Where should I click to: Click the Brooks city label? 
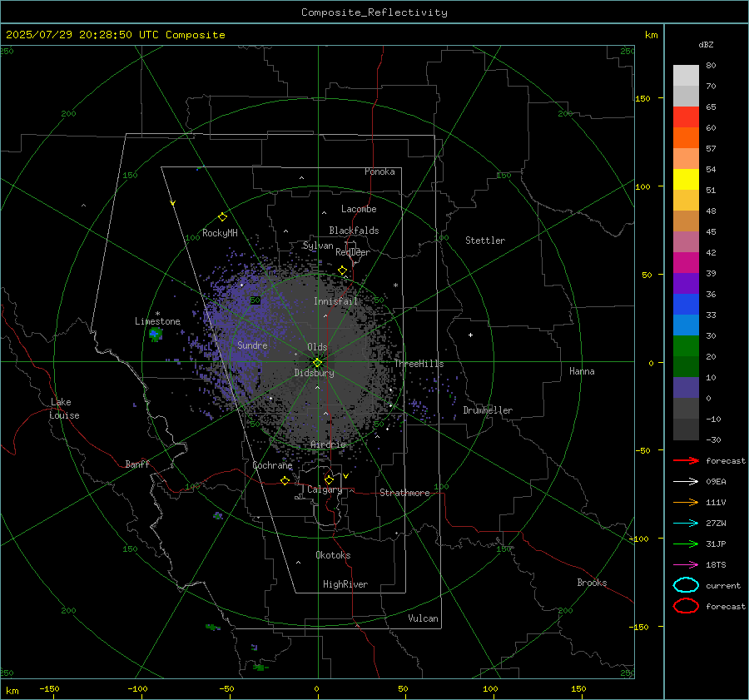[592, 583]
